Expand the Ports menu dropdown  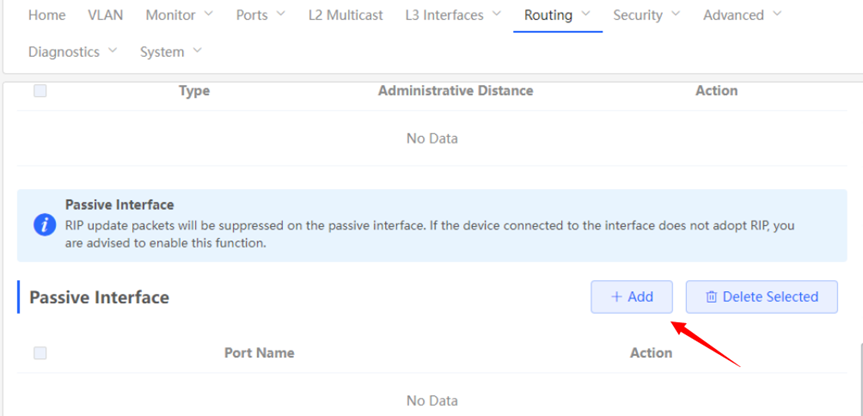pyautogui.click(x=280, y=15)
